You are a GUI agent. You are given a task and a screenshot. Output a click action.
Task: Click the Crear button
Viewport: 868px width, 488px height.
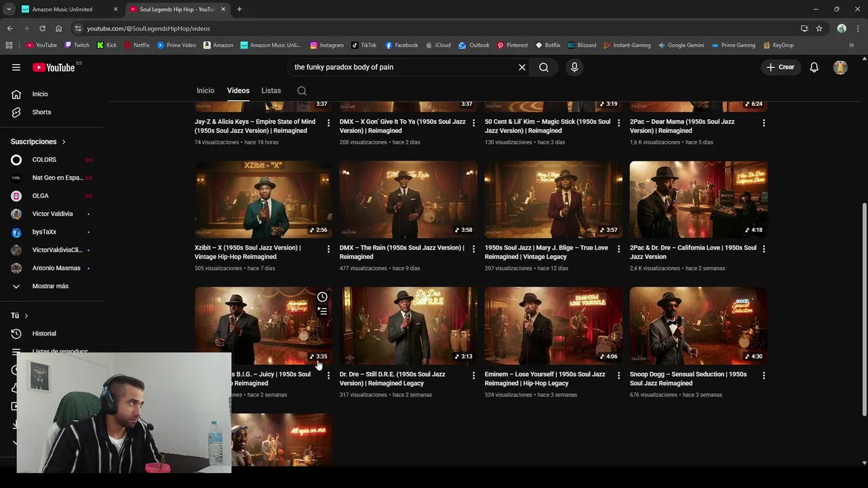click(x=780, y=67)
